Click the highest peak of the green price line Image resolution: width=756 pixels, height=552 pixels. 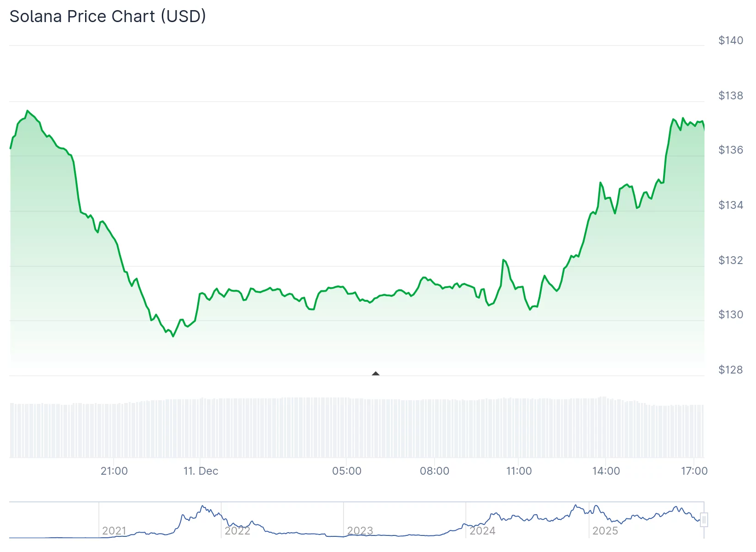(28, 111)
